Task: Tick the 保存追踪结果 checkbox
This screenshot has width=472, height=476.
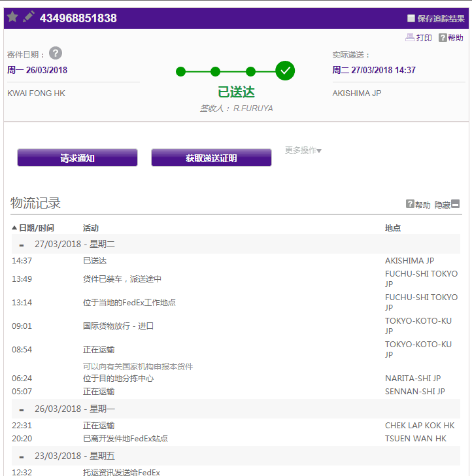Action: click(x=411, y=18)
